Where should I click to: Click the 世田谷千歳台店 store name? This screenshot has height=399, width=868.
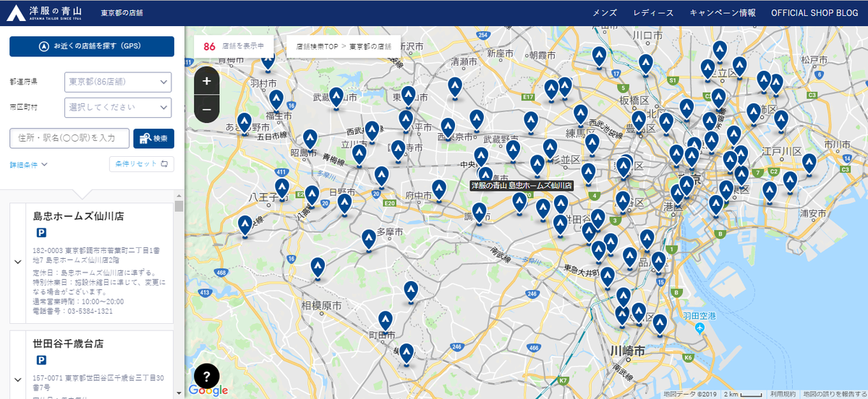68,343
